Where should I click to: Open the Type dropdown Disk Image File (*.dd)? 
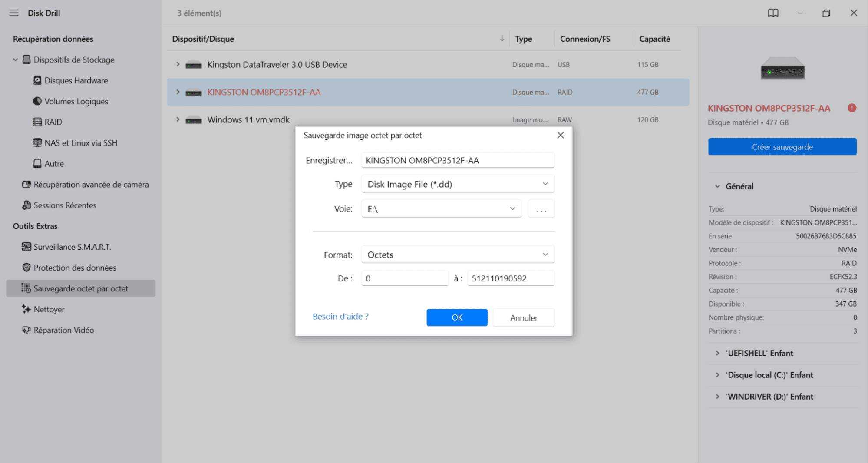[458, 184]
